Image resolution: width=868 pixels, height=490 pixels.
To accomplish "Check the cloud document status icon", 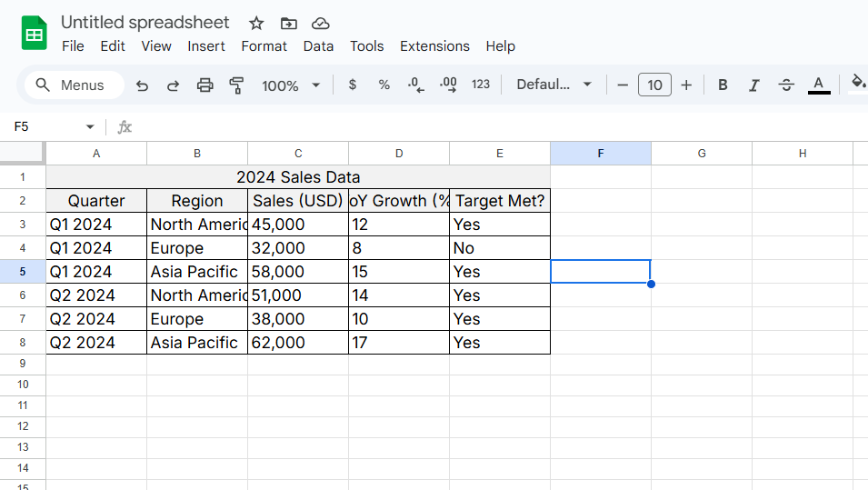I will pyautogui.click(x=320, y=24).
